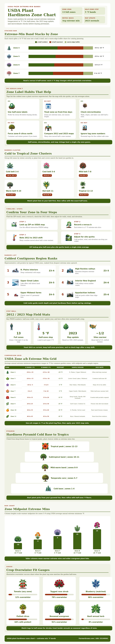Click the Tomato 12% overwinter gauge bar
Image resolution: width=115 pixels, height=644 pixels.
(x=23, y=594)
